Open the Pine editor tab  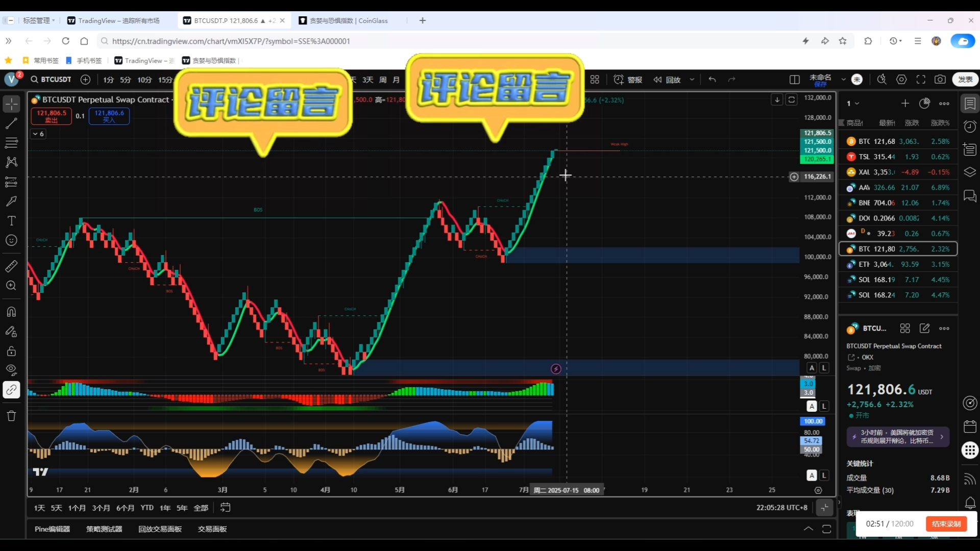52,529
